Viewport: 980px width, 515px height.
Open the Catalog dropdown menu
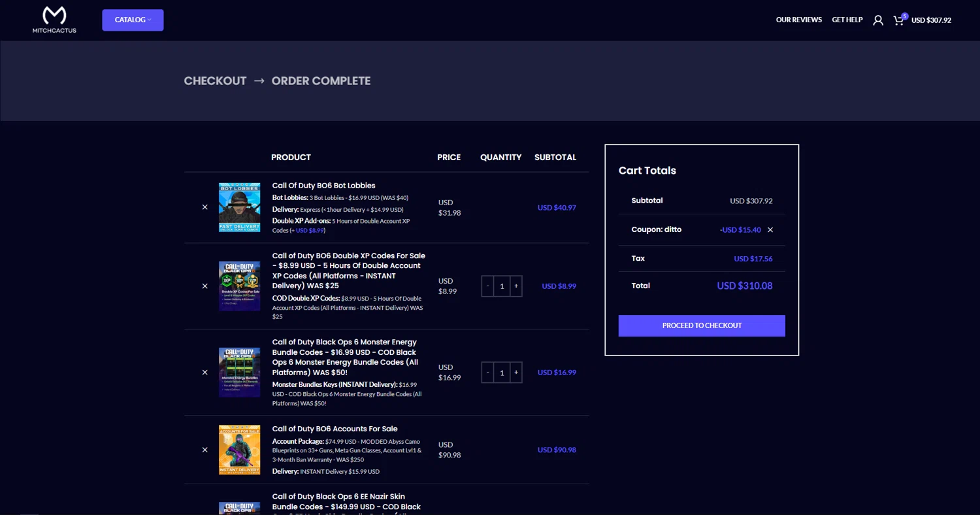pos(133,20)
